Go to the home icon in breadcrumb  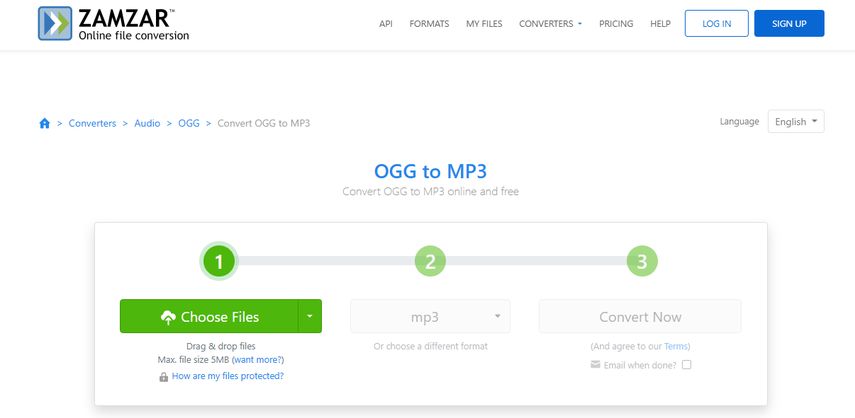45,124
